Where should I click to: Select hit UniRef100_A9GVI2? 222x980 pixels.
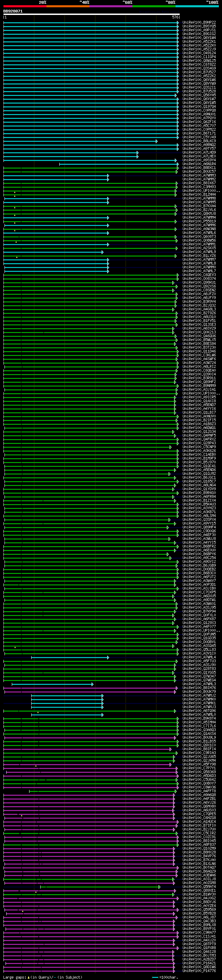coord(199,562)
